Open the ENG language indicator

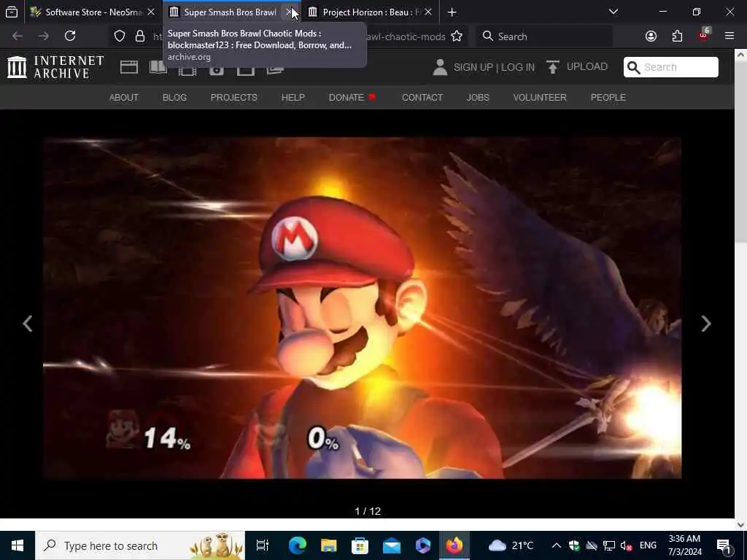pyautogui.click(x=648, y=545)
